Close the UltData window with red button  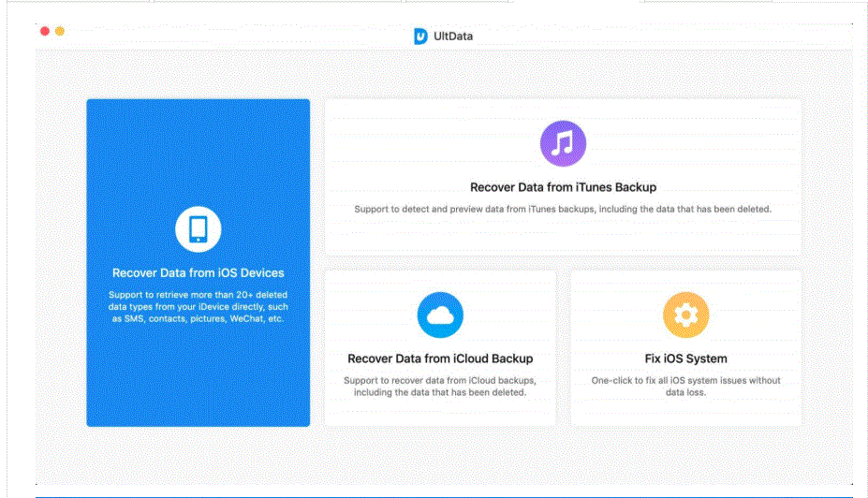click(x=45, y=31)
